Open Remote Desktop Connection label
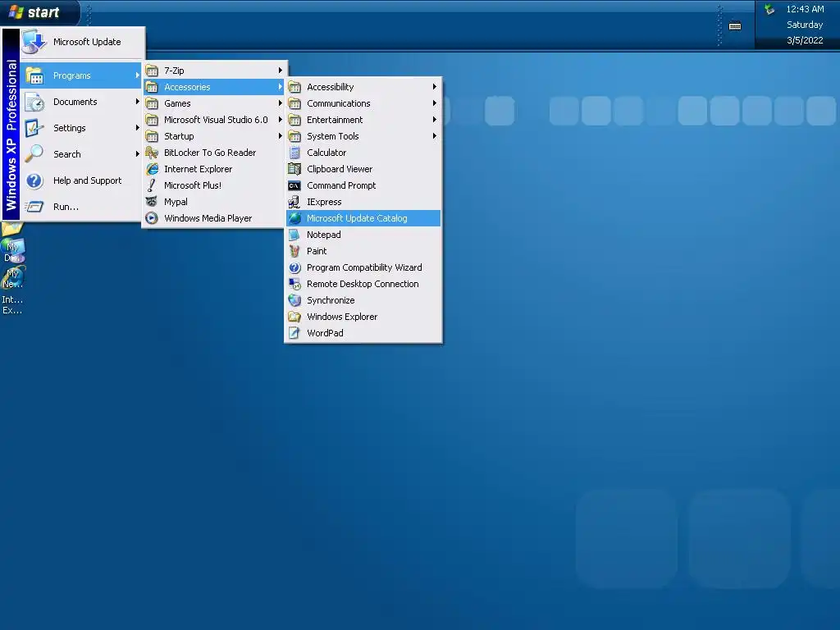Viewport: 840px width, 630px height. 363,284
